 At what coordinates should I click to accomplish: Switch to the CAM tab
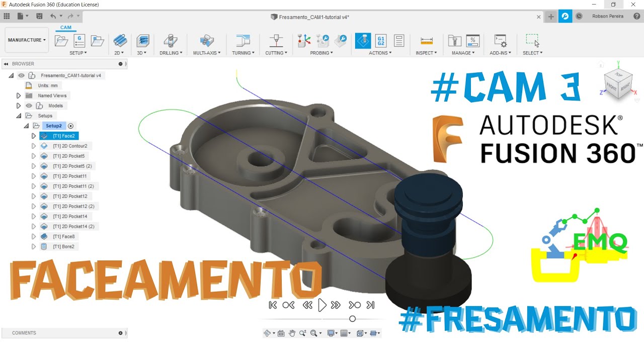(66, 28)
